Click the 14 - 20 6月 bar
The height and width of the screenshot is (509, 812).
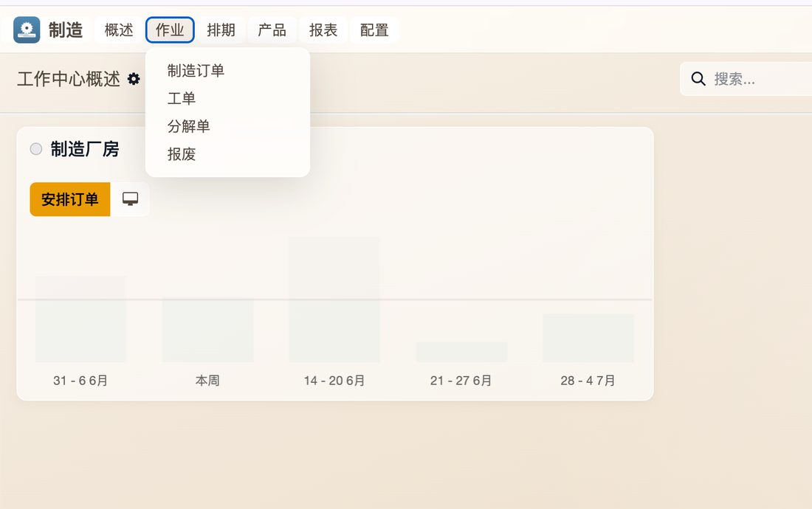pos(334,299)
